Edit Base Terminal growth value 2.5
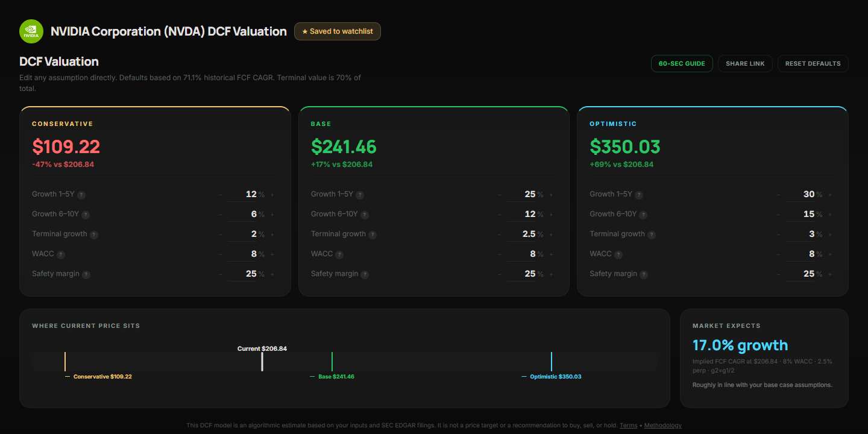Screen dimensions: 868x434 [521, 234]
